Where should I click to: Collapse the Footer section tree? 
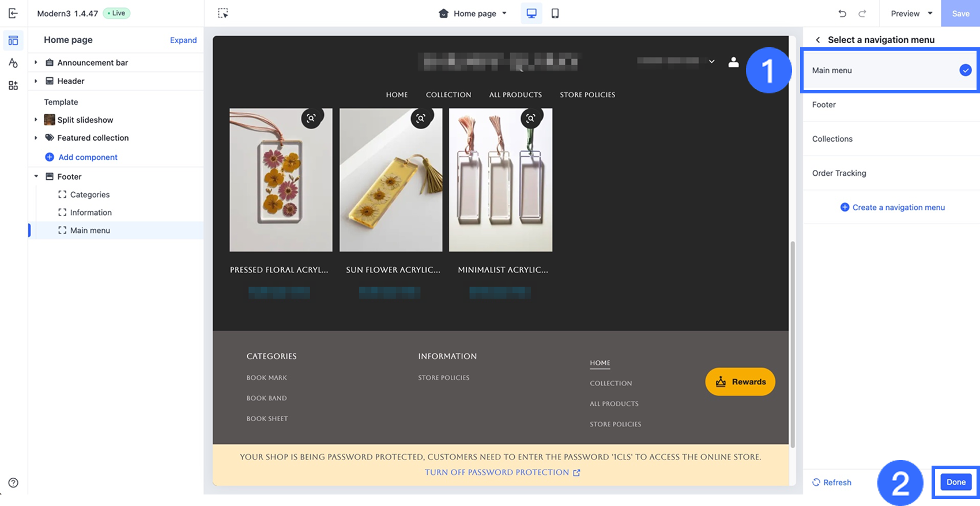(36, 176)
